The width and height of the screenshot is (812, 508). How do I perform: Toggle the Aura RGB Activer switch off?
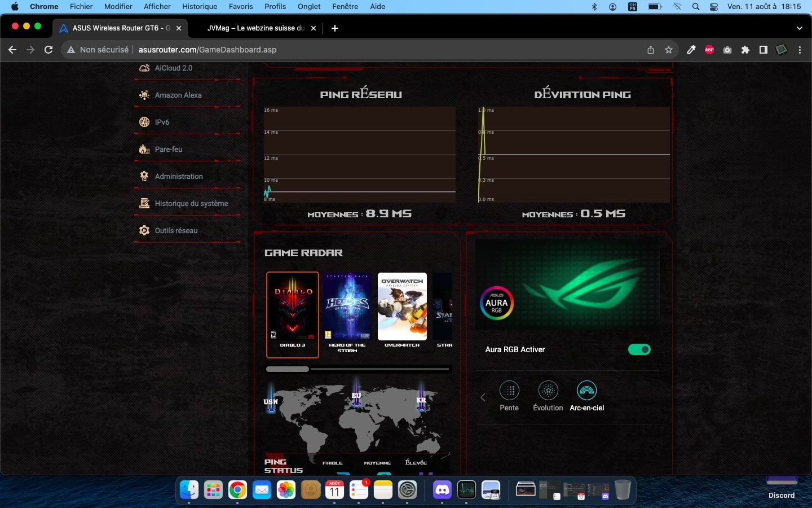[639, 349]
